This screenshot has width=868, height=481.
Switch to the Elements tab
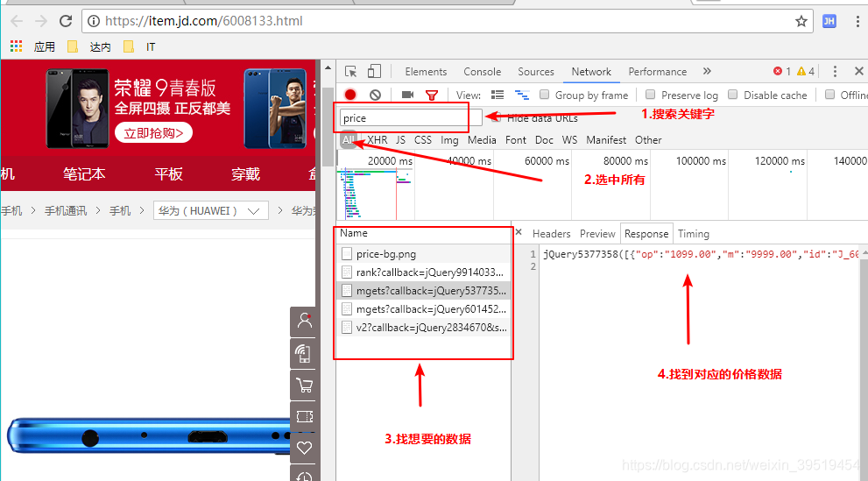coord(426,72)
